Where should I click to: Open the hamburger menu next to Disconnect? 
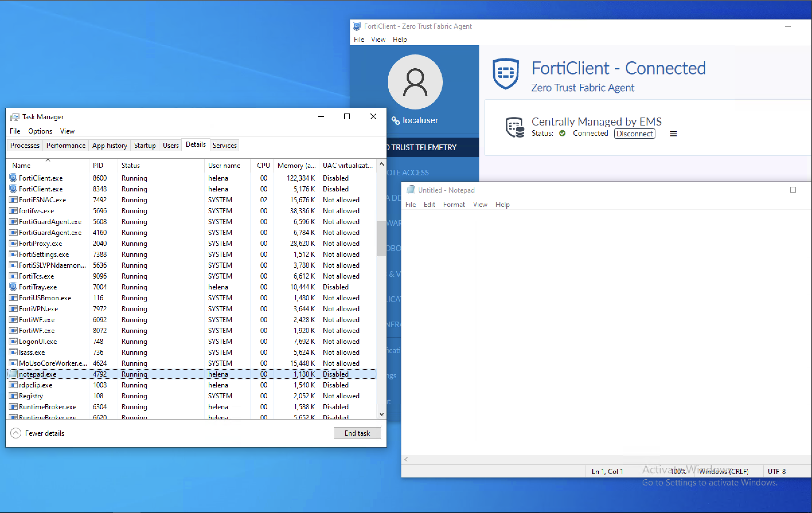click(673, 134)
